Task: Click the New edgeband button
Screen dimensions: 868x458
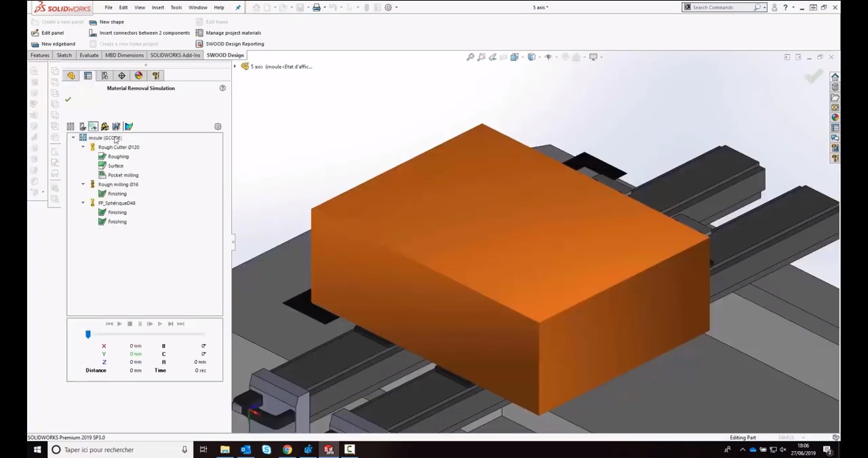Action: pyautogui.click(x=54, y=44)
